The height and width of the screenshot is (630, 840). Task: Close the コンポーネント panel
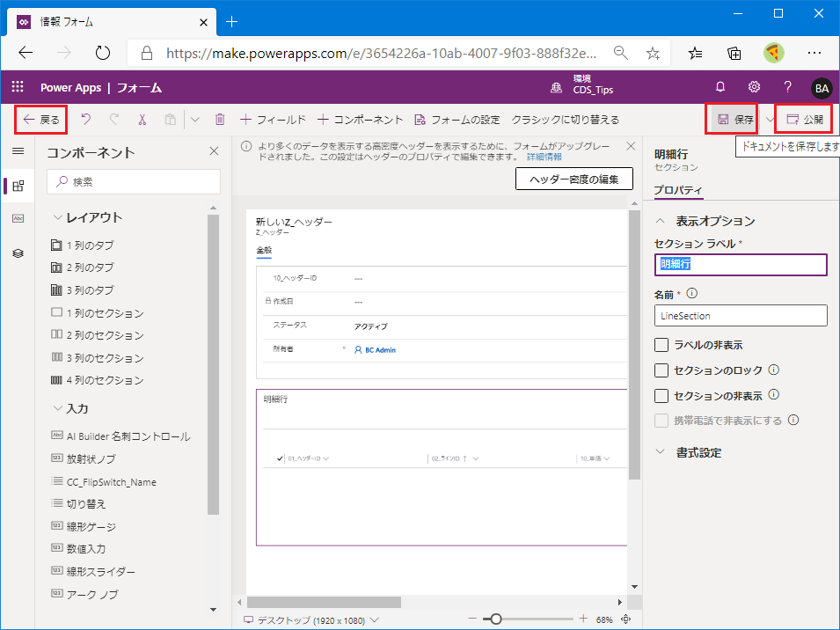point(214,151)
